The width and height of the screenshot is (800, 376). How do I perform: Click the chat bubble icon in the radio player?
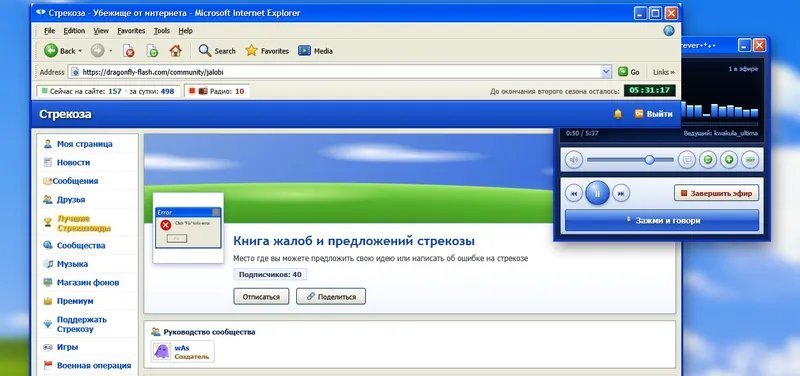[687, 160]
